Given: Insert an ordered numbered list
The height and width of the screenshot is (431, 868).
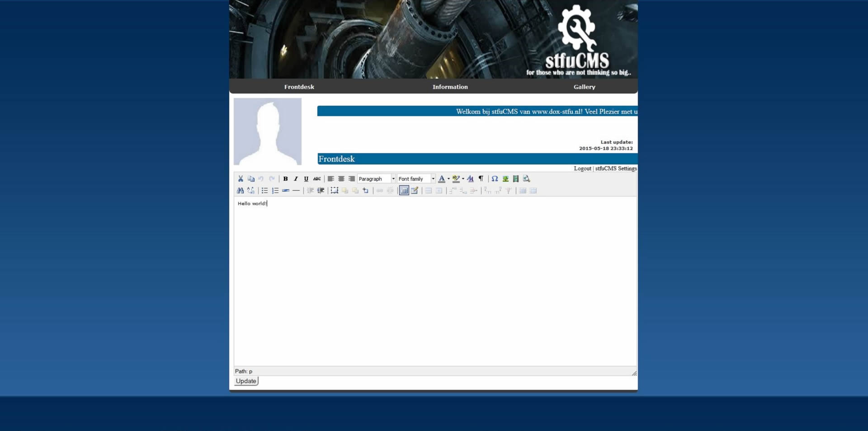Looking at the screenshot, I should [275, 191].
